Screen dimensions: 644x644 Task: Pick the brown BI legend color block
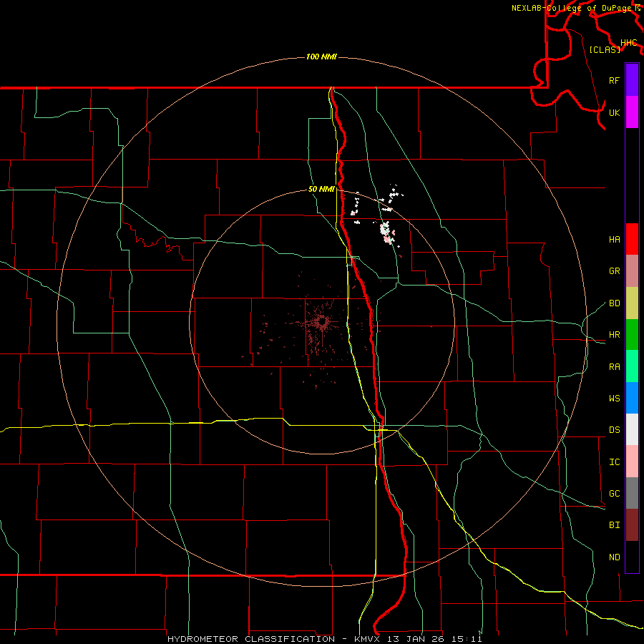[632, 525]
